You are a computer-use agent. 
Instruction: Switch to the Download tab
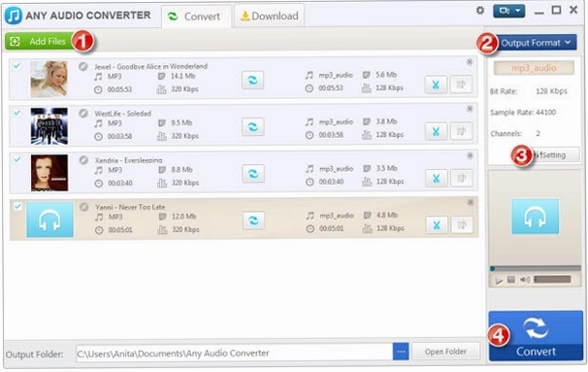tap(269, 17)
